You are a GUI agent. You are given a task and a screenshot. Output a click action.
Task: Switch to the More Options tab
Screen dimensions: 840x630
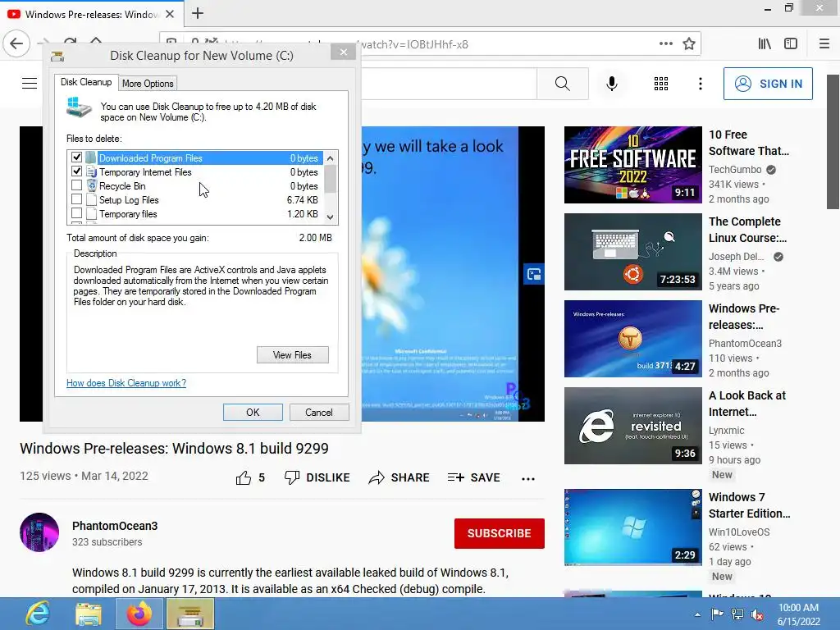coord(148,84)
